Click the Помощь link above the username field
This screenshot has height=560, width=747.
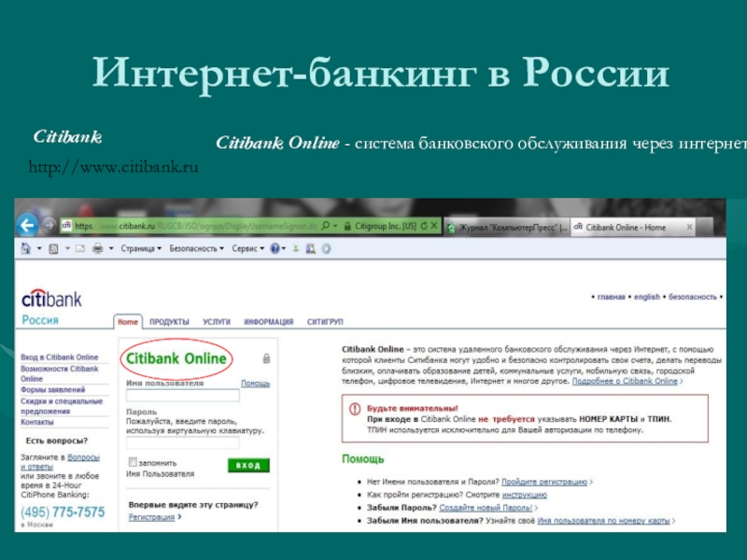click(x=255, y=384)
